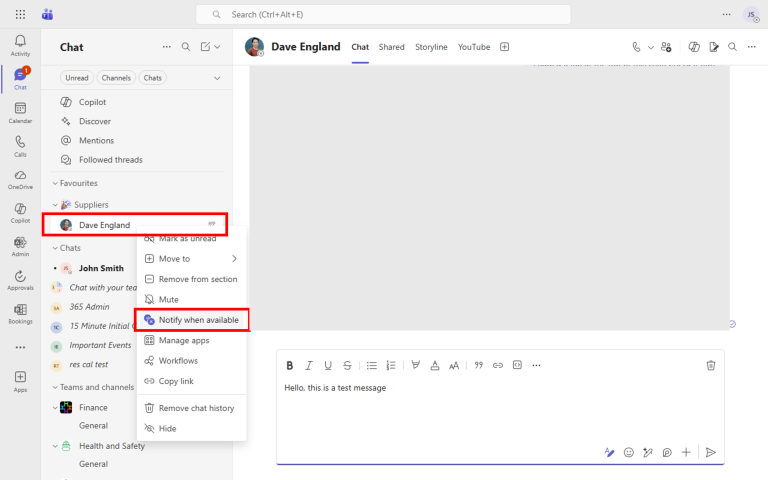Click the Teams search box
Viewport: 768px width, 480px height.
(x=384, y=14)
